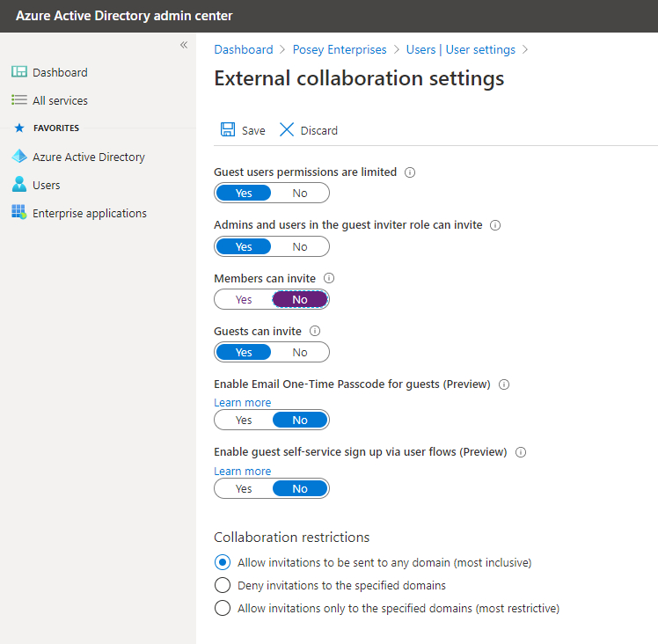658x644 pixels.
Task: Open Learn more under Email One-Time Passcode
Action: point(243,402)
